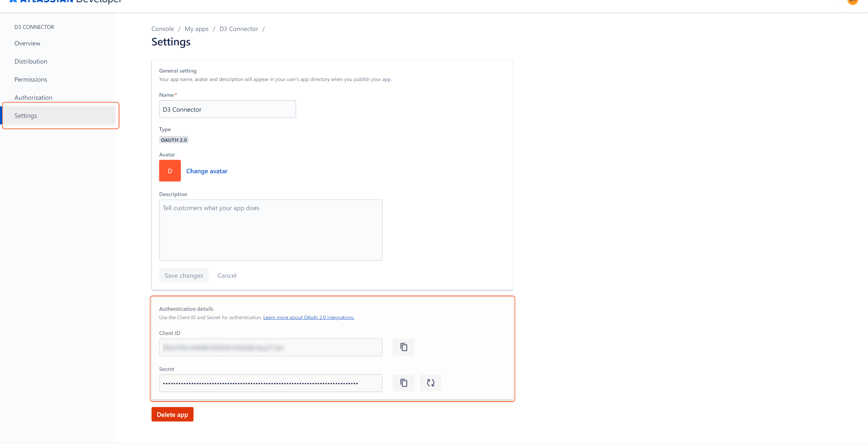Screen dimensions: 868x444
Task: Select Settings in the sidebar
Action: 26,116
